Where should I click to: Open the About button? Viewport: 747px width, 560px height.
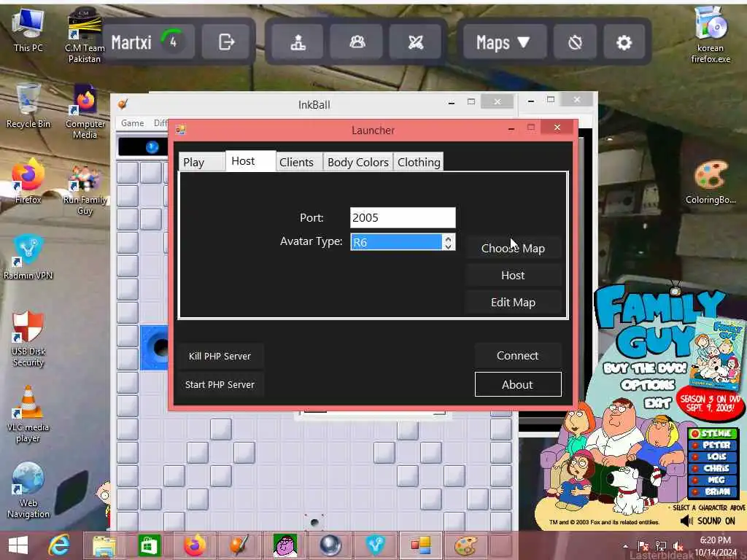click(x=518, y=384)
